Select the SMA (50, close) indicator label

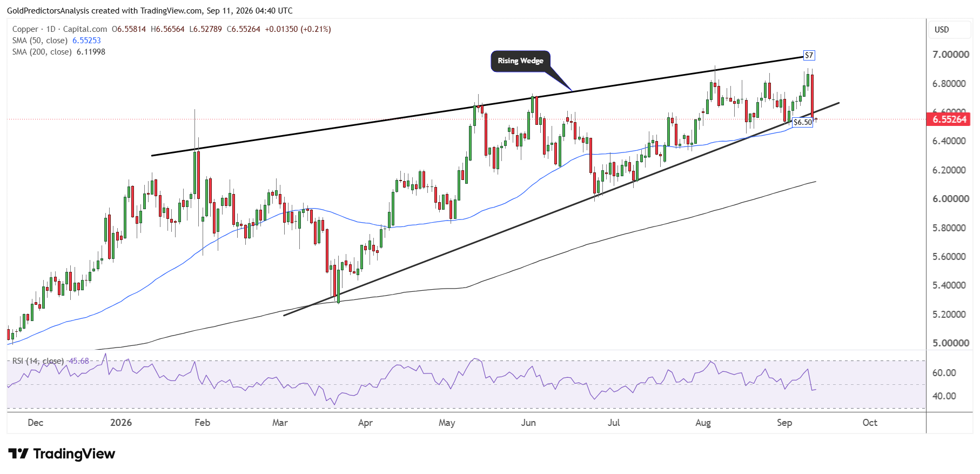pos(40,41)
